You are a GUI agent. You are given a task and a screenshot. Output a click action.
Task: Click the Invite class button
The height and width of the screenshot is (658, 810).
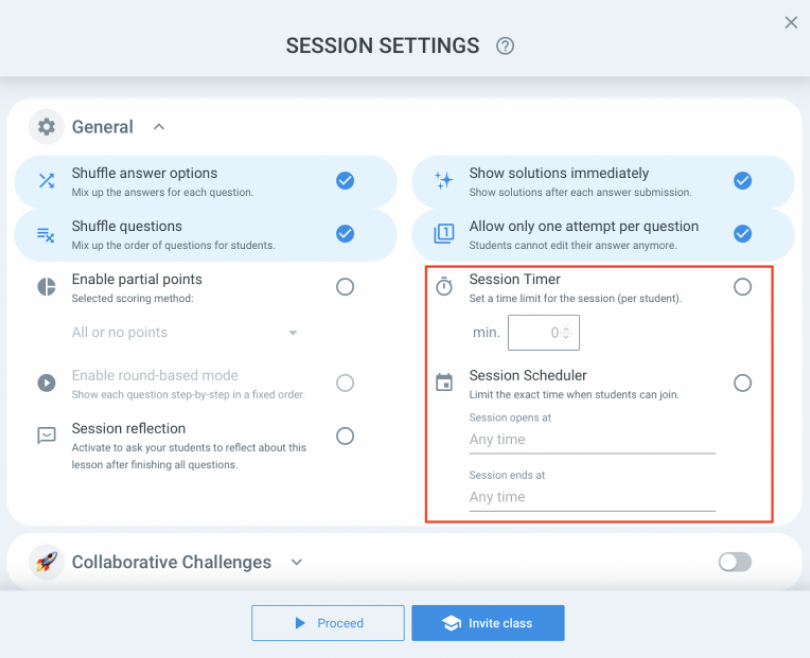(488, 623)
